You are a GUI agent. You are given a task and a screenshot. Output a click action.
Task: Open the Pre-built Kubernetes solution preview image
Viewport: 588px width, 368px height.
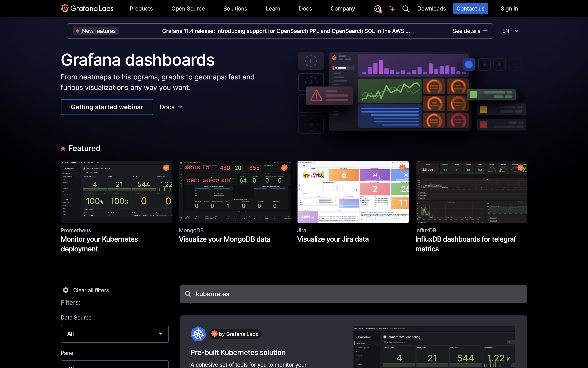[434, 347]
